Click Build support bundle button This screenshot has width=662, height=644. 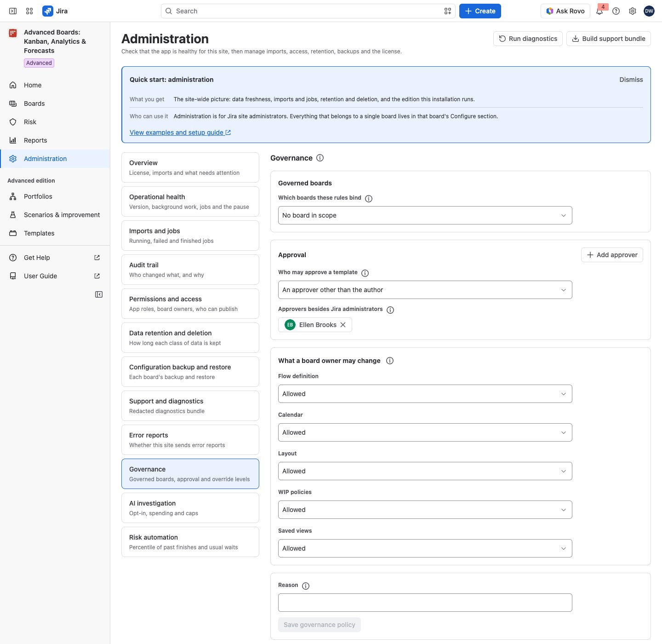click(609, 39)
